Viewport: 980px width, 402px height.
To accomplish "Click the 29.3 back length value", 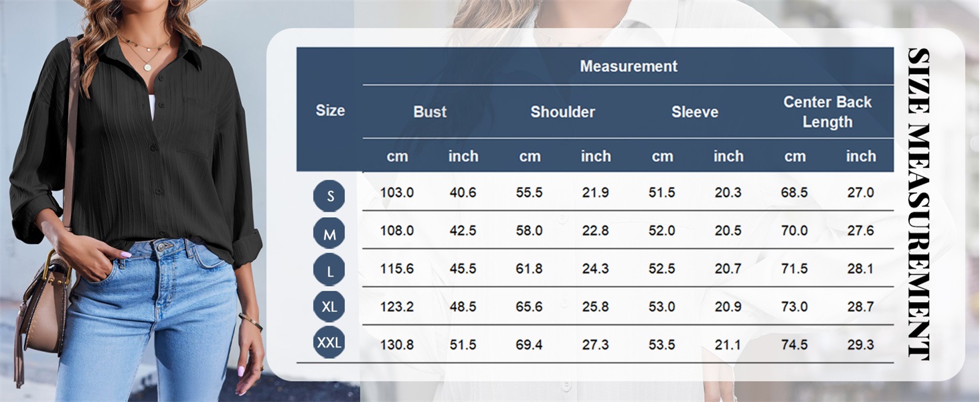I will 860,345.
